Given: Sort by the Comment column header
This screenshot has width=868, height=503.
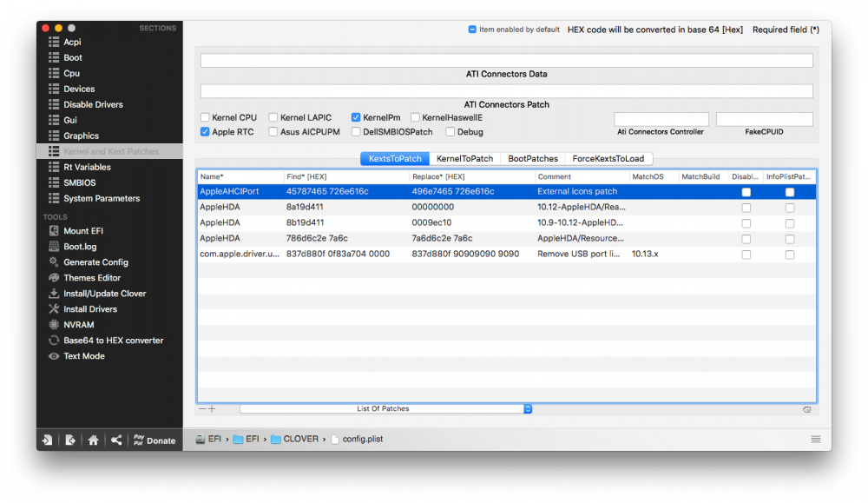Looking at the screenshot, I should tap(582, 176).
